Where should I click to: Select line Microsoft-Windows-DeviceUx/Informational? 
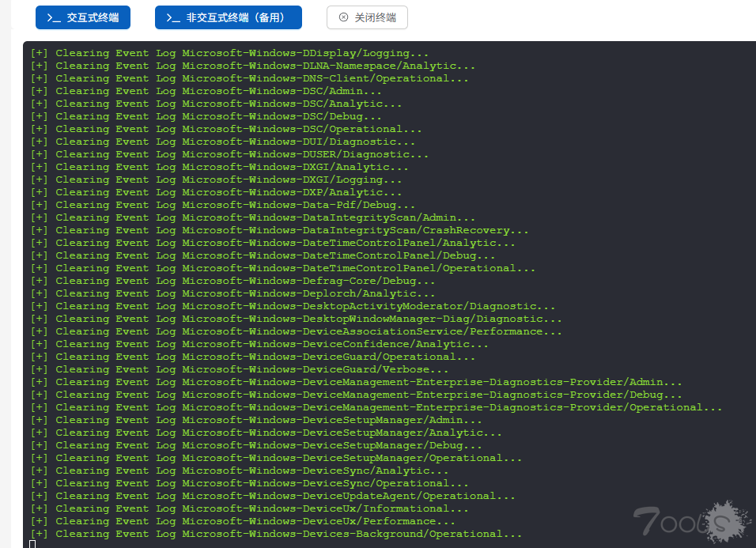pos(250,508)
